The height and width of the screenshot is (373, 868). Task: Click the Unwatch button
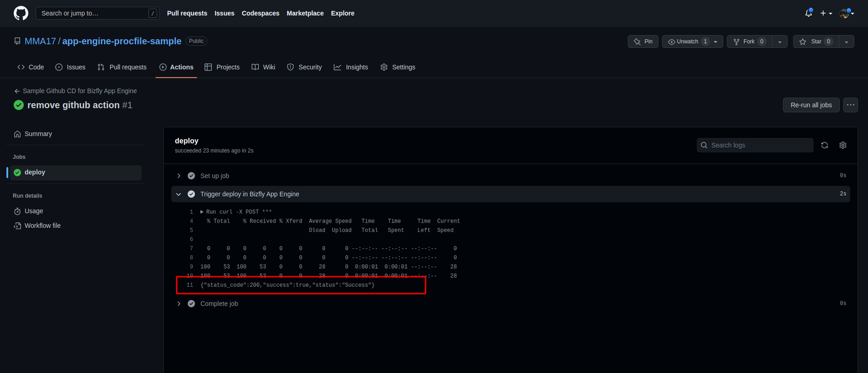pyautogui.click(x=692, y=42)
